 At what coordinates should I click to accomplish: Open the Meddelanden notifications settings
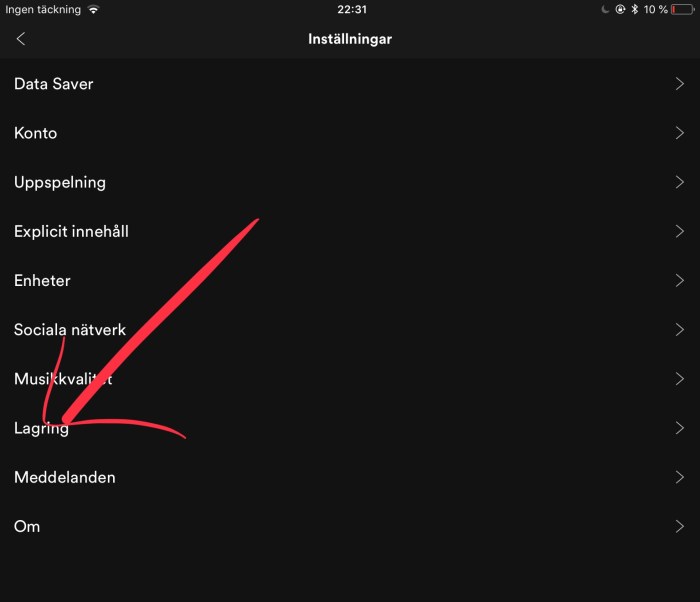pyautogui.click(x=350, y=477)
